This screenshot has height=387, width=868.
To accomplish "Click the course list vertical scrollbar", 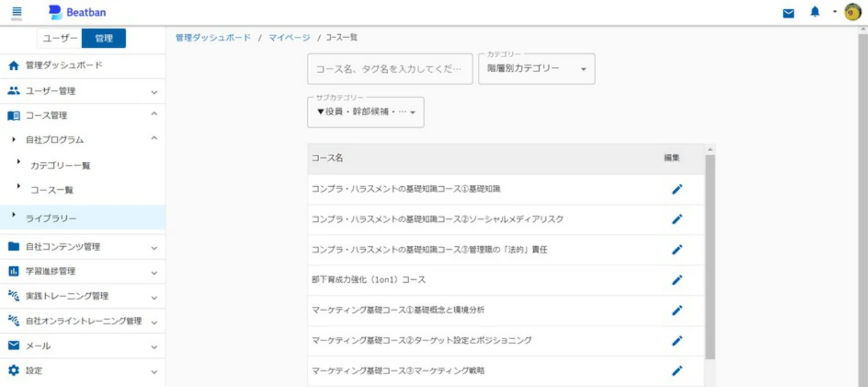I will tap(710, 256).
